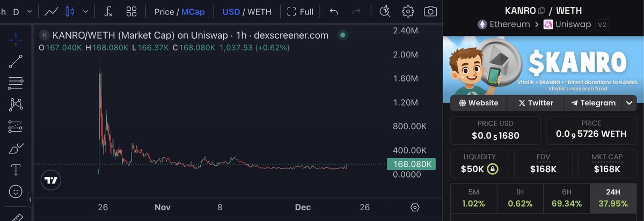Open the token Twitter link
This screenshot has width=644, height=221.
(x=536, y=103)
